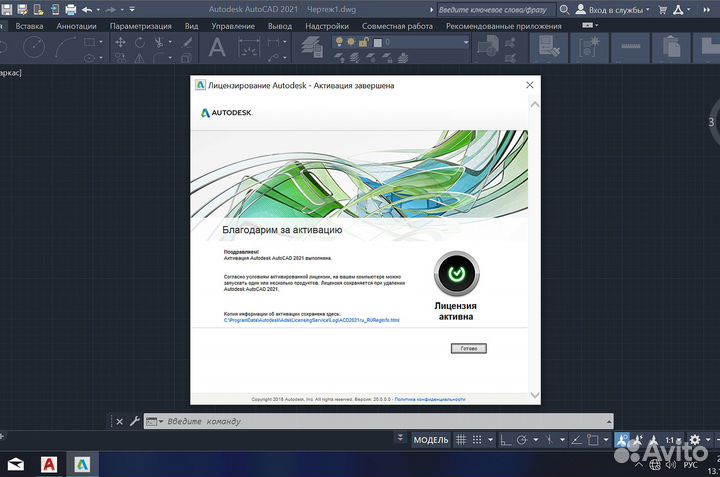
Task: Select the Arc draw tool
Action: [65, 47]
